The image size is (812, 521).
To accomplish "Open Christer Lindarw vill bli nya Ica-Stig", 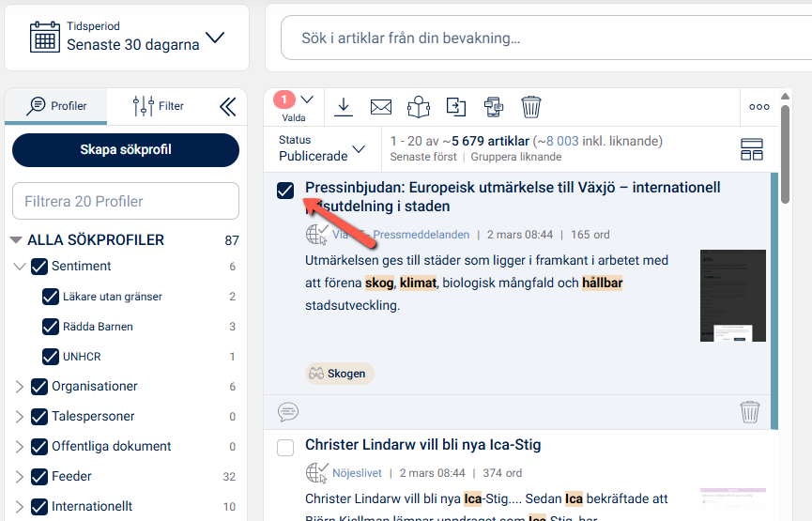I will coord(423,445).
